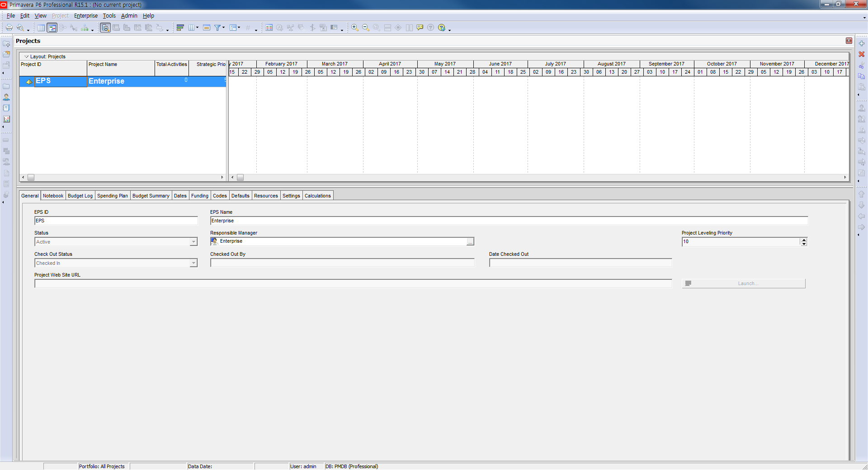Open the Status dropdown
Viewport: 868px width, 470px height.
point(193,242)
